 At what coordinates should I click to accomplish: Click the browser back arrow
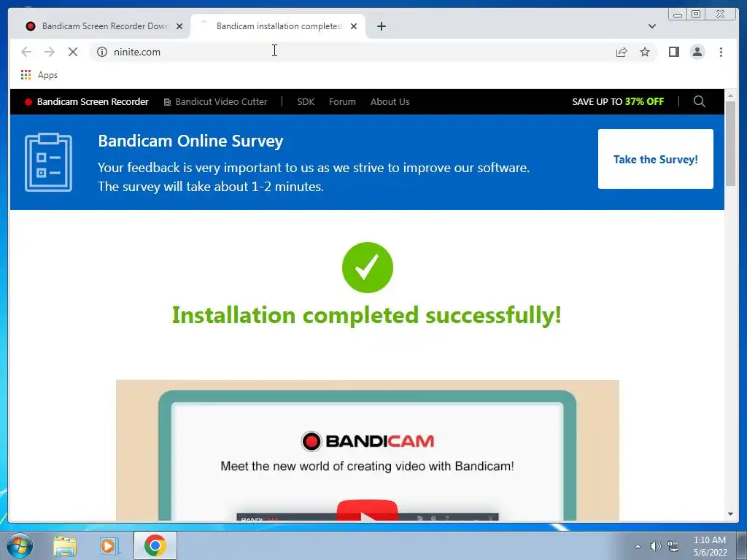click(x=26, y=52)
